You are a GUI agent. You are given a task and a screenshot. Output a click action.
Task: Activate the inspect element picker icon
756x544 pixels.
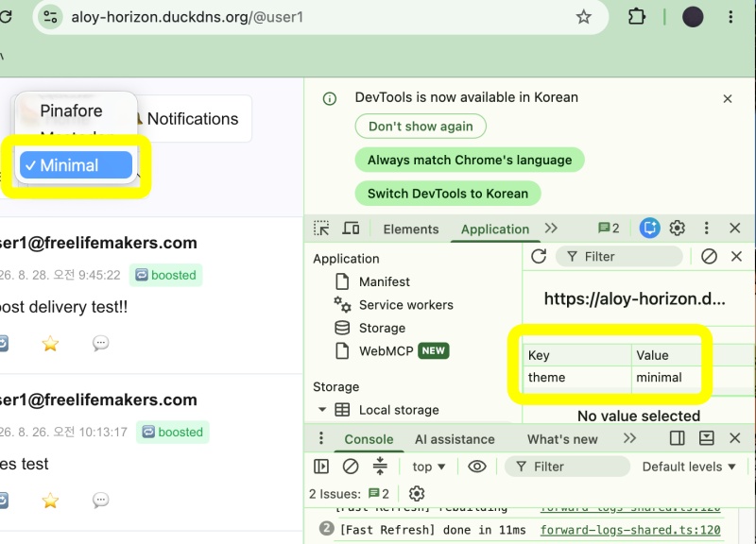321,228
